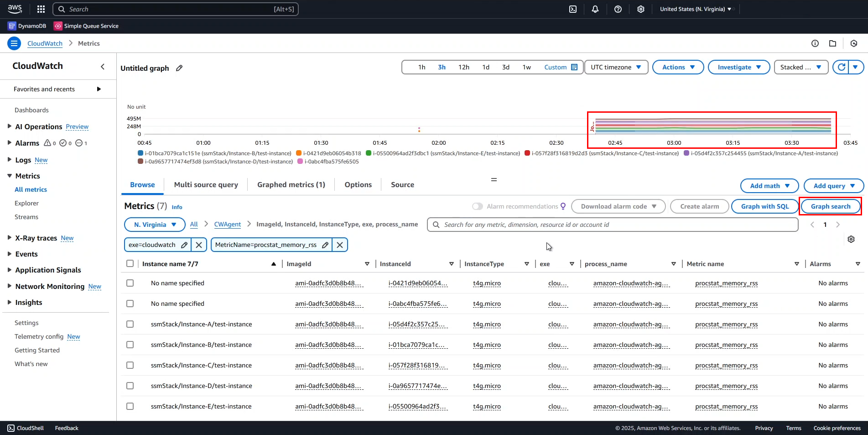This screenshot has width=868, height=435.
Task: Select all metrics header checkbox
Action: (130, 263)
